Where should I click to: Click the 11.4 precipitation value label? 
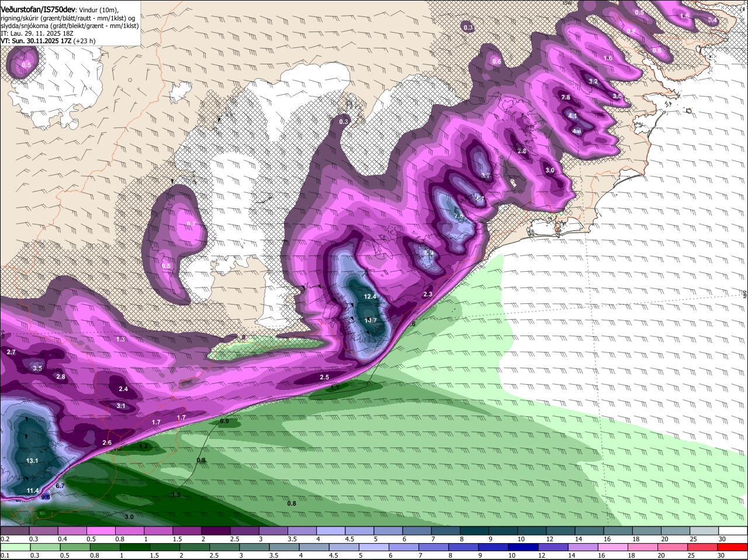[33, 490]
